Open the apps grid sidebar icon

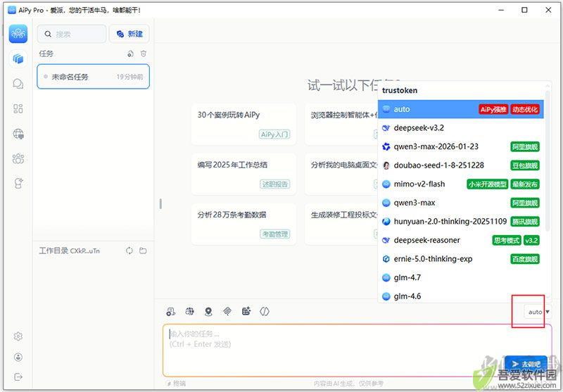(x=18, y=108)
